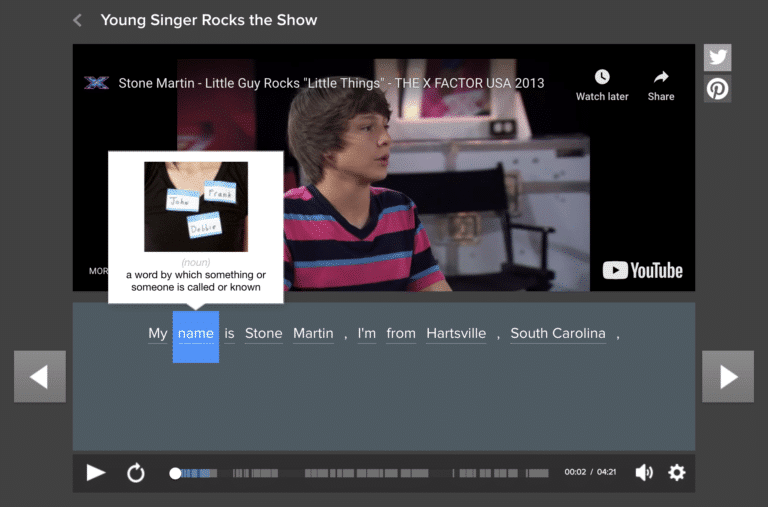Share on Twitter
The height and width of the screenshot is (507, 768).
718,57
